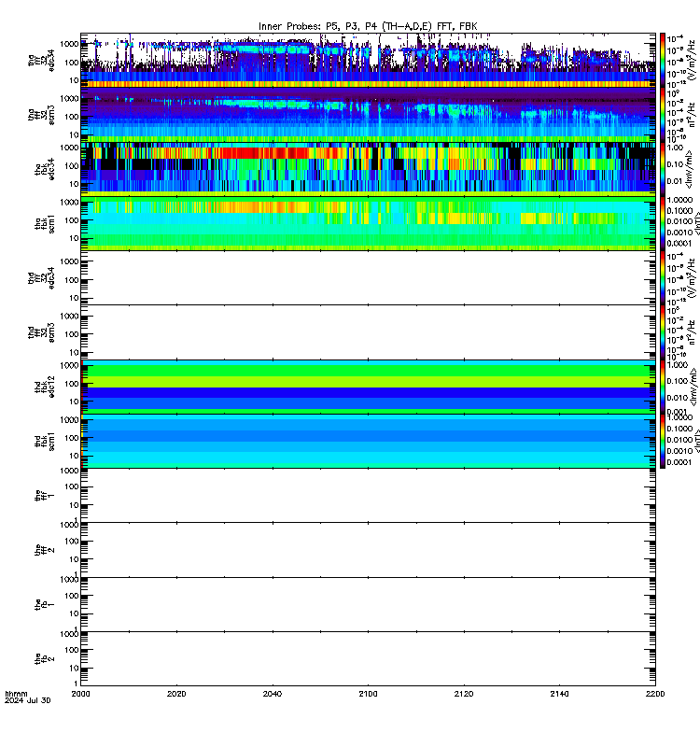Click the 2000 time axis label
The height and width of the screenshot is (747, 700).
80,694
